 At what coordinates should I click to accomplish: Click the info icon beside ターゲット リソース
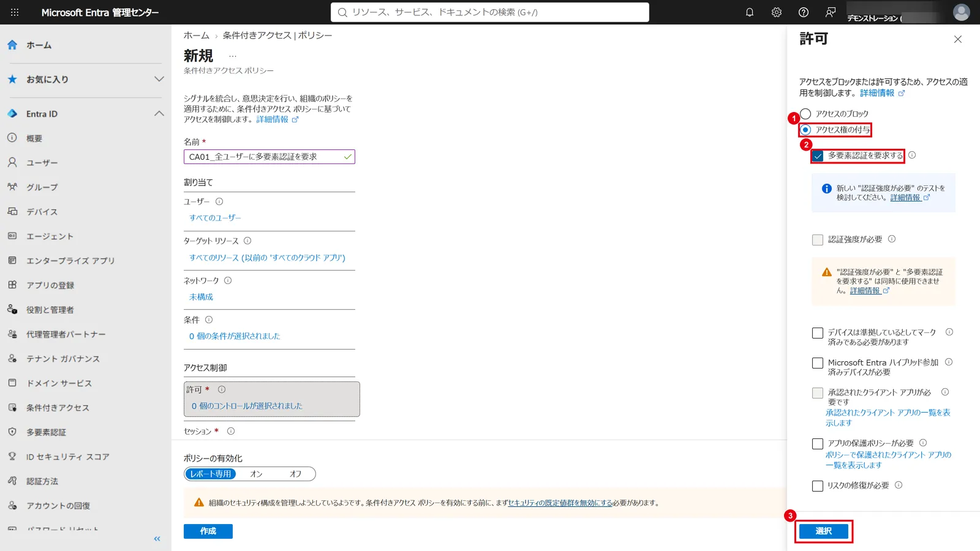(247, 241)
